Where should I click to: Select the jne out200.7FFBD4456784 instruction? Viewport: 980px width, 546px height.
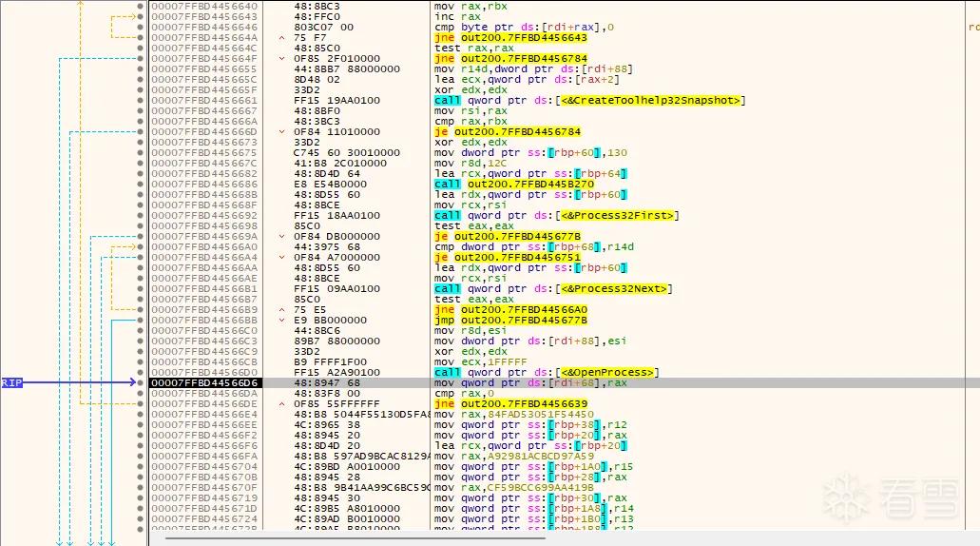pos(510,58)
